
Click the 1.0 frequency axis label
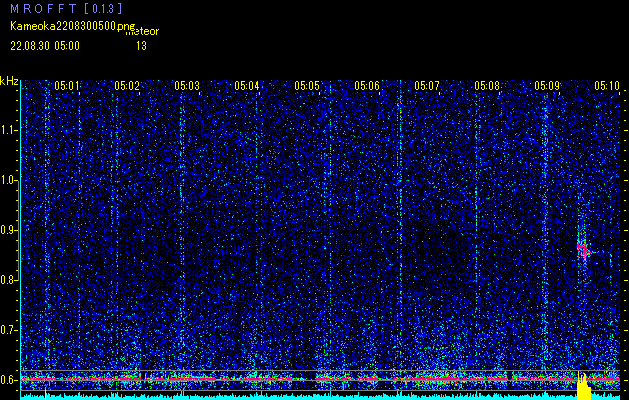pos(9,180)
